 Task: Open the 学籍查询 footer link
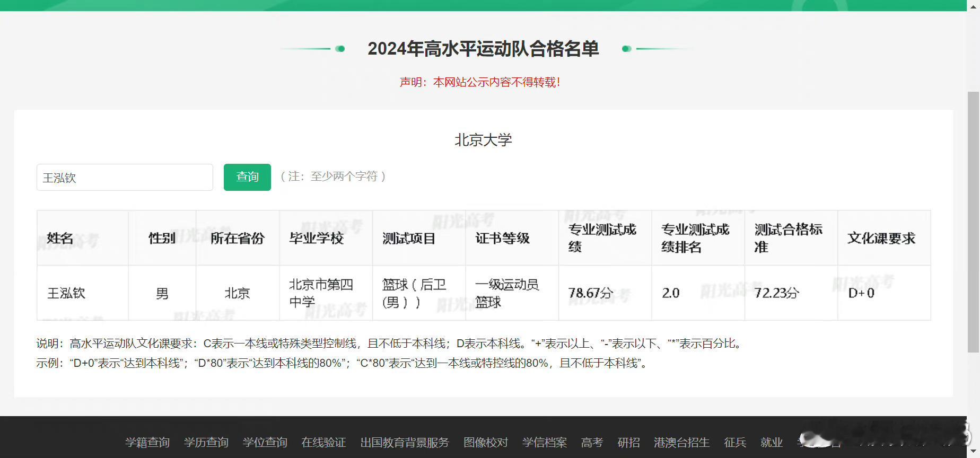tap(147, 442)
